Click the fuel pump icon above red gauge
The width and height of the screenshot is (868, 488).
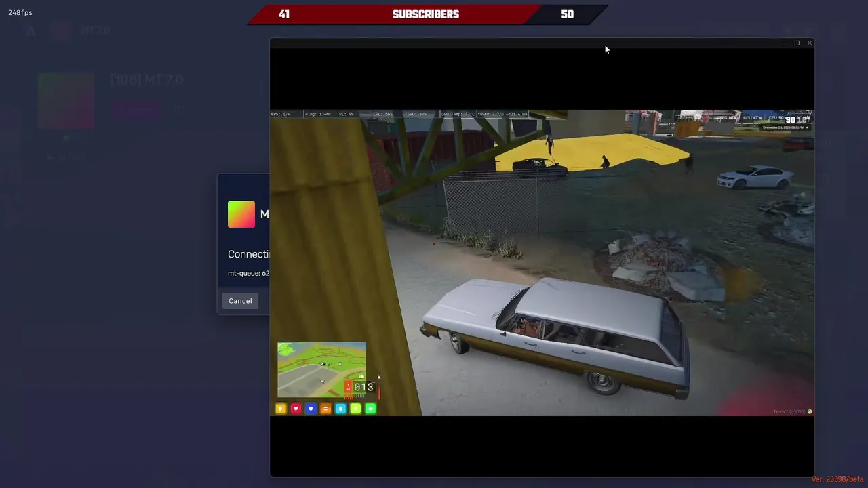point(379,377)
